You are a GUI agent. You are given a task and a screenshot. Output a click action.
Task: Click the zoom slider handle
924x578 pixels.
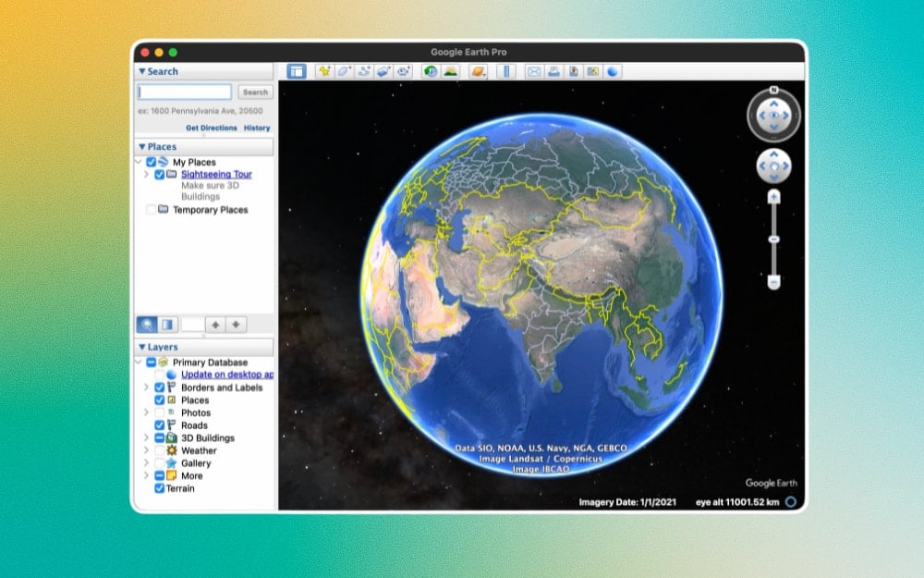773,240
